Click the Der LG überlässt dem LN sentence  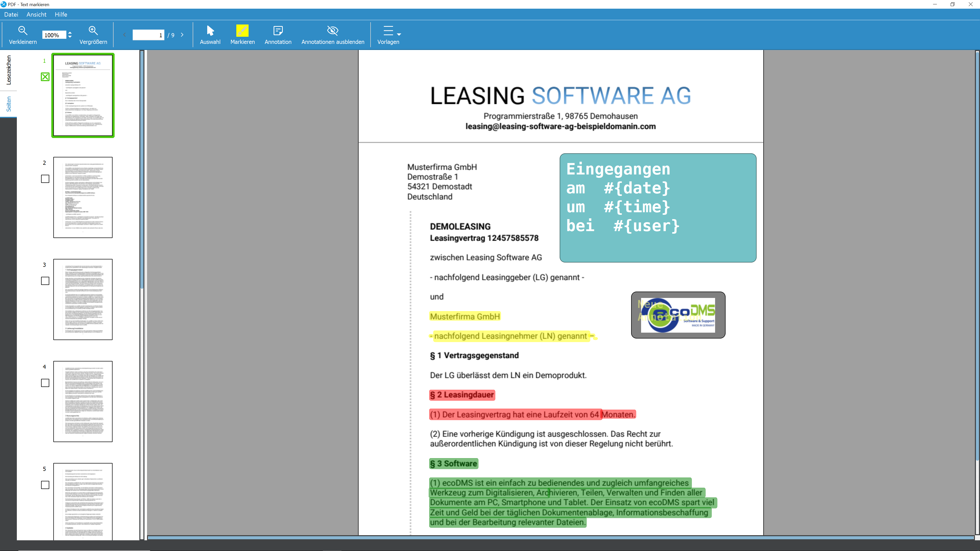[508, 375]
